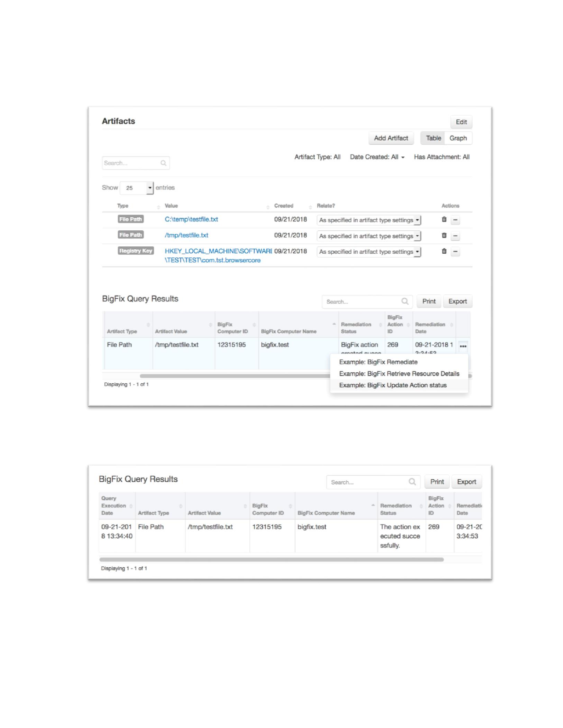Screen dimensions: 563x728
Task: Click the magnifier icon in Artifacts search
Action: click(x=163, y=163)
